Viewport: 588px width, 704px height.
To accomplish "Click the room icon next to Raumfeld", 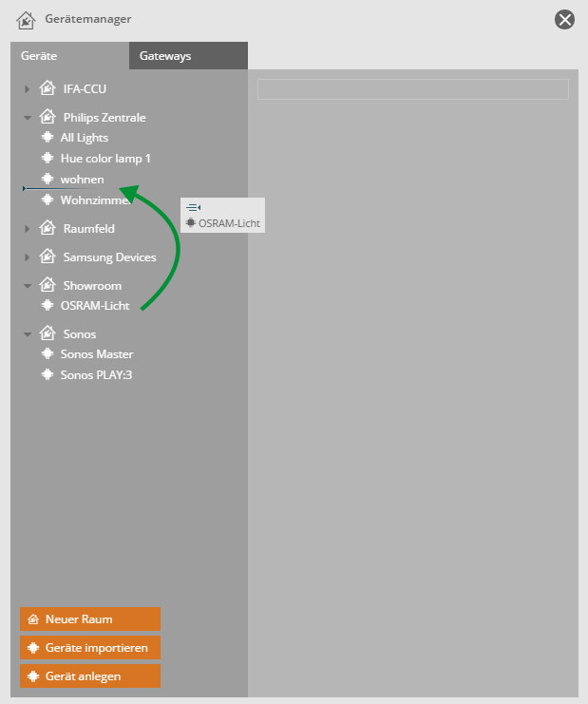I will [x=47, y=228].
